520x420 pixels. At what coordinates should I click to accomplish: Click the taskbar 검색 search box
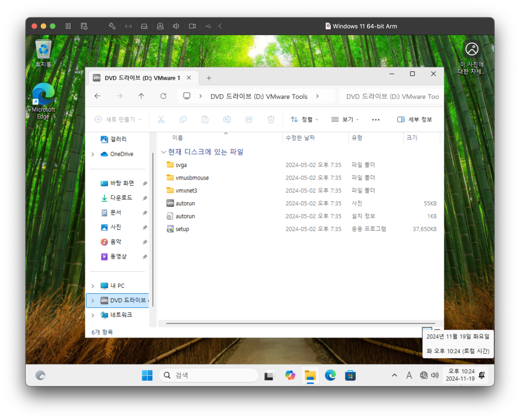tap(209, 375)
